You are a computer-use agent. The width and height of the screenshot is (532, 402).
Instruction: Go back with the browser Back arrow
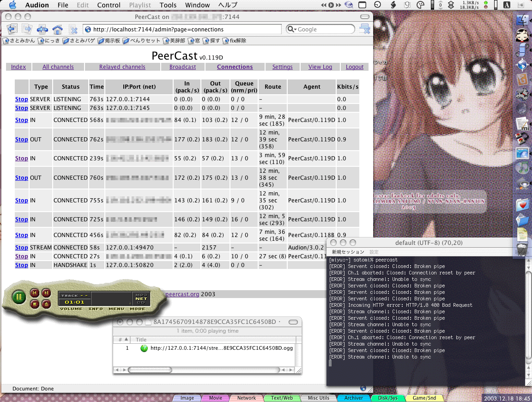[12, 29]
